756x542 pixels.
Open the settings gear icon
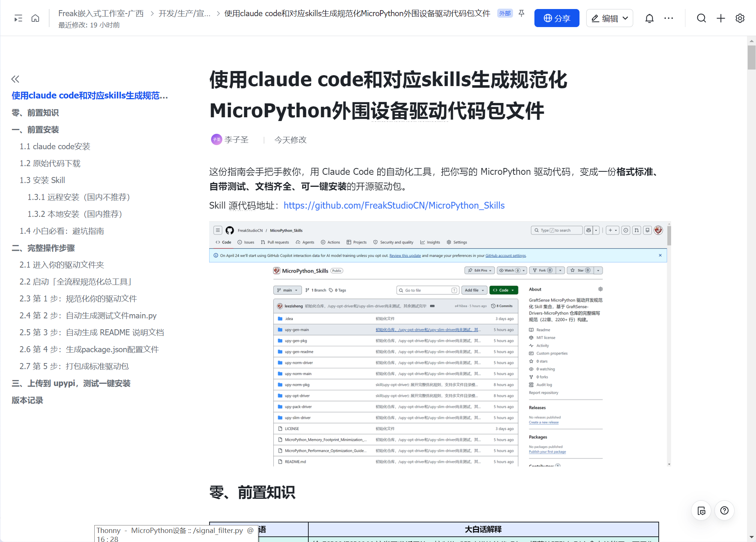(x=740, y=18)
